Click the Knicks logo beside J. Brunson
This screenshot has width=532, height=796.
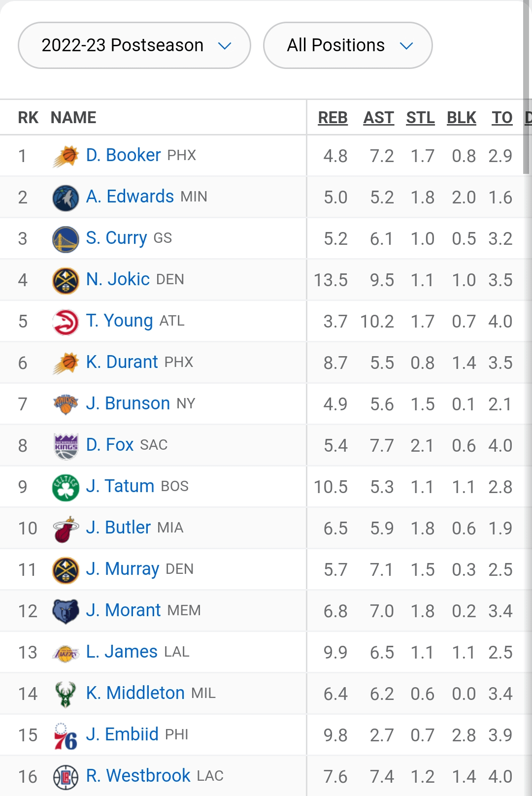pyautogui.click(x=66, y=404)
